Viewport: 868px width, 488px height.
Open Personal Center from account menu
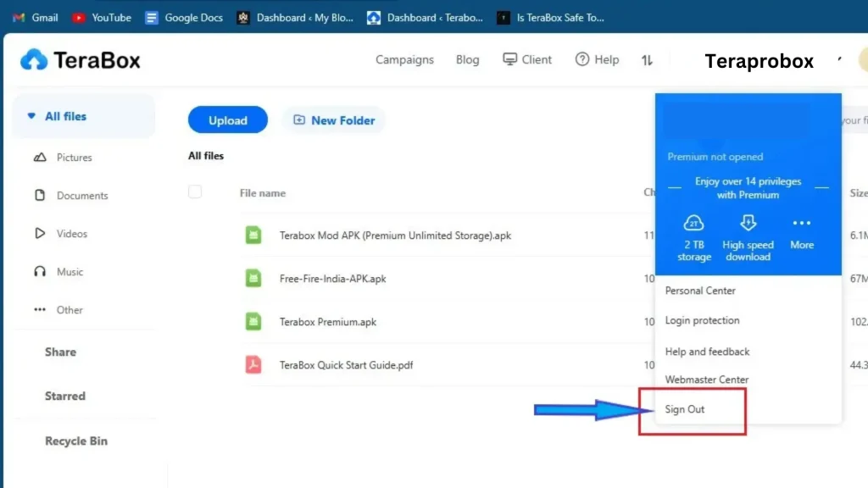pos(700,291)
